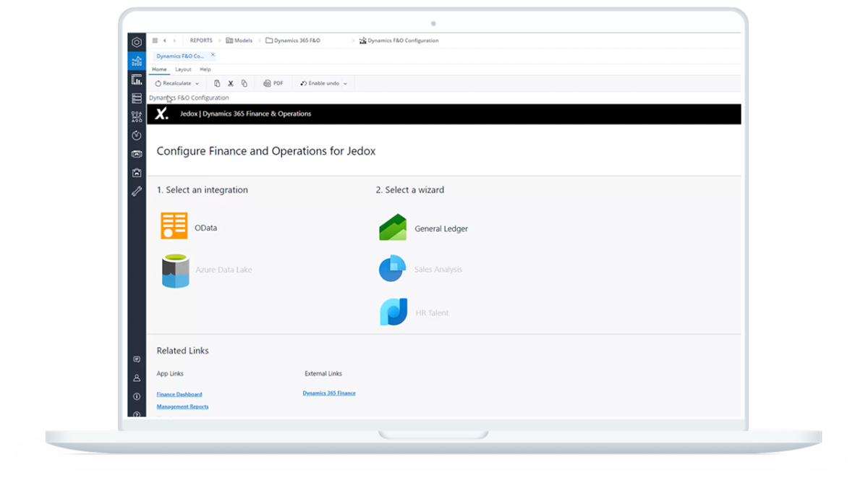Follow the Dynamics 365 Finance external link
868x488 pixels.
coord(329,393)
